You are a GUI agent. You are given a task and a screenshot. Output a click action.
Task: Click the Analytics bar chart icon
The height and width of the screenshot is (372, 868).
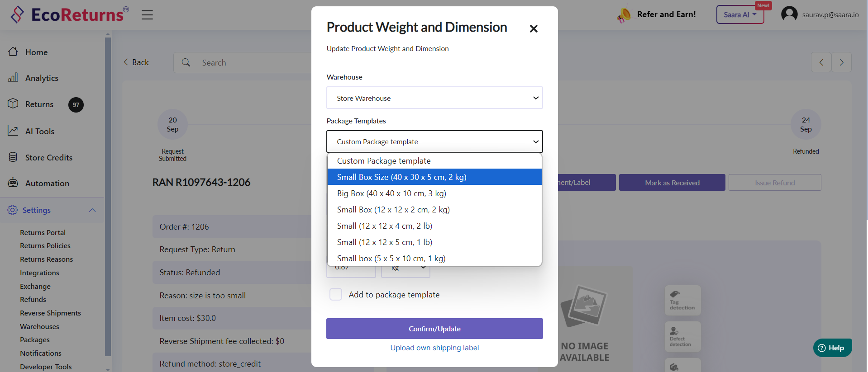click(13, 78)
